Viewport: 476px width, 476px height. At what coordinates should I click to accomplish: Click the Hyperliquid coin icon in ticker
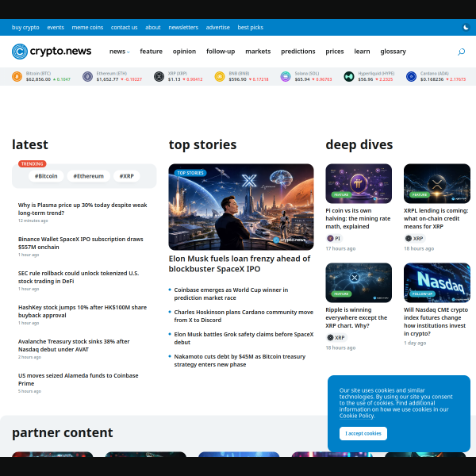349,76
